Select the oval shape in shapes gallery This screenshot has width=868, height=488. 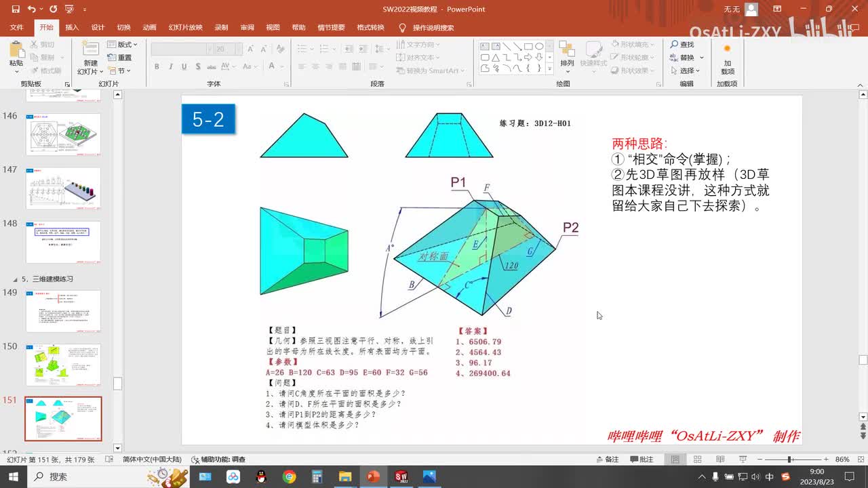(539, 47)
